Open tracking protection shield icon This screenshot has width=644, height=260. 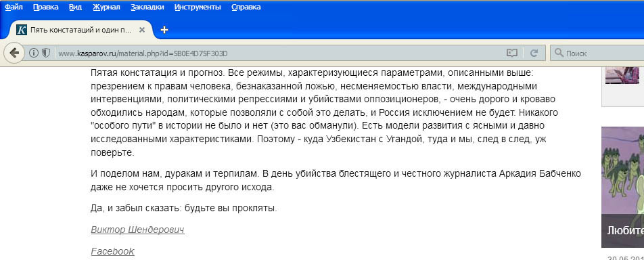pyautogui.click(x=45, y=53)
